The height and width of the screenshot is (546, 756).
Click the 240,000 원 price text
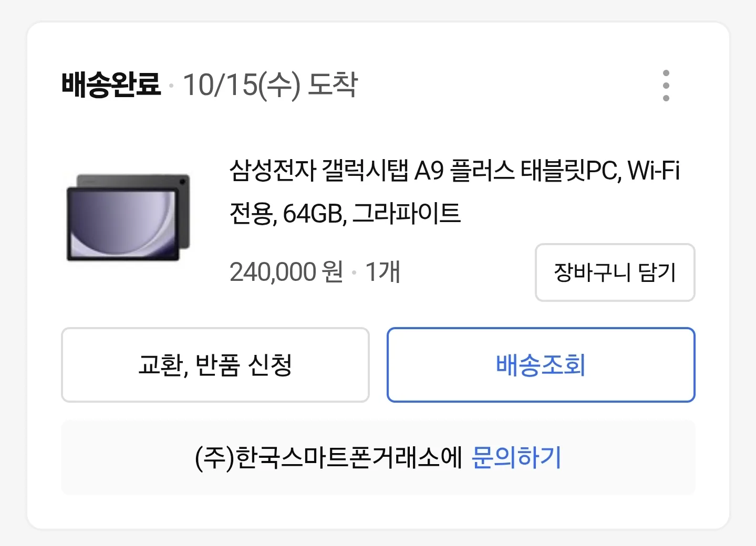(286, 272)
